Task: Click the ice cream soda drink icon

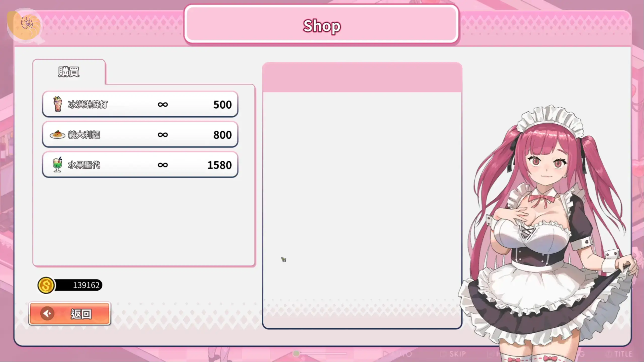Action: tap(58, 104)
